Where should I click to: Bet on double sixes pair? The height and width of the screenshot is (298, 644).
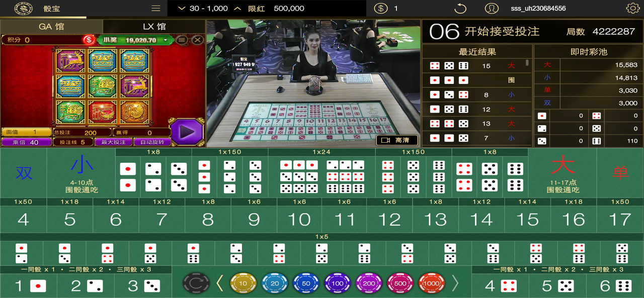pyautogui.click(x=515, y=177)
